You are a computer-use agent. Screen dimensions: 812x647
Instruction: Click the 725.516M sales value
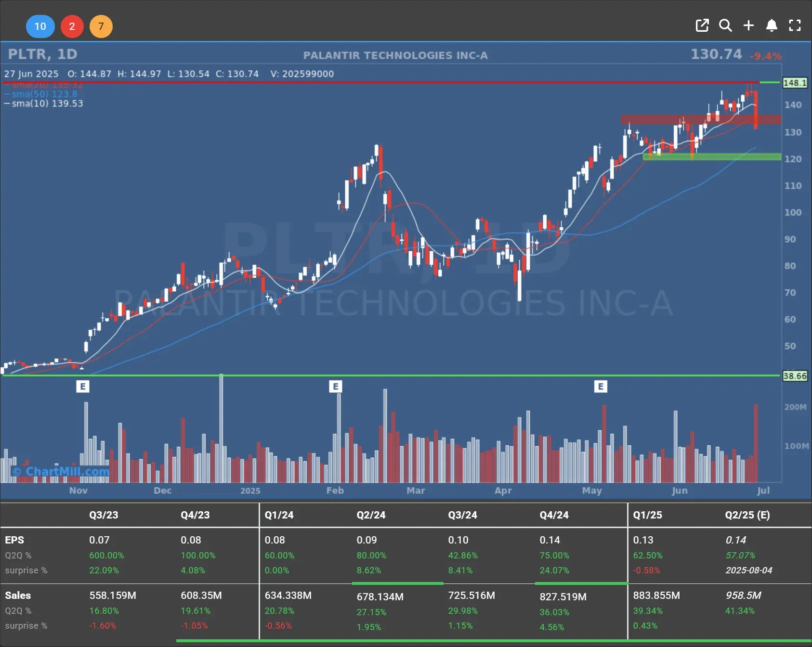point(471,595)
